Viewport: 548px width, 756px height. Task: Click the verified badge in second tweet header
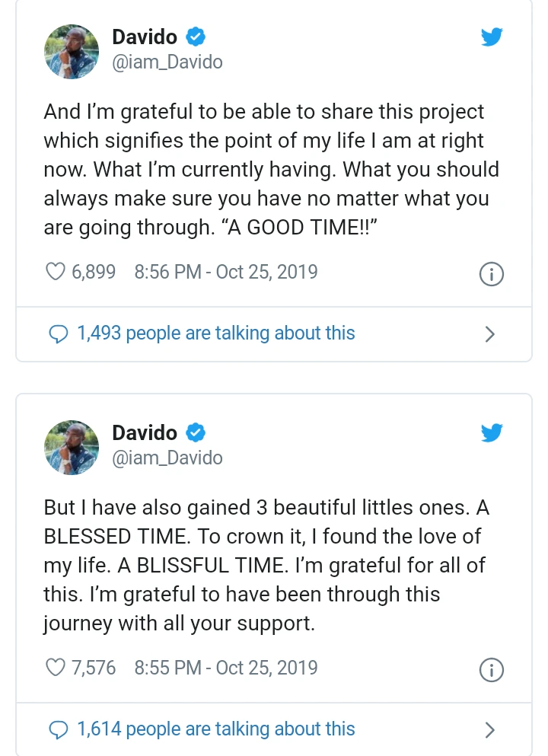(196, 433)
